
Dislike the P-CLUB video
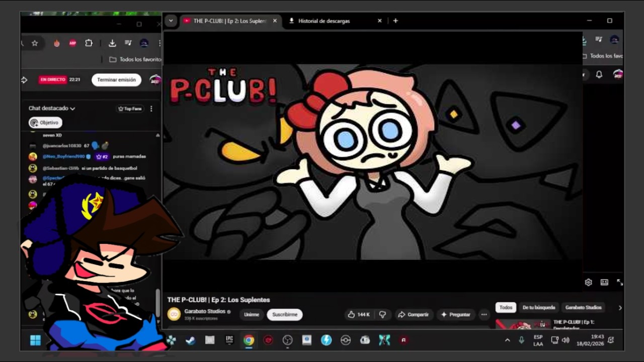tap(382, 315)
